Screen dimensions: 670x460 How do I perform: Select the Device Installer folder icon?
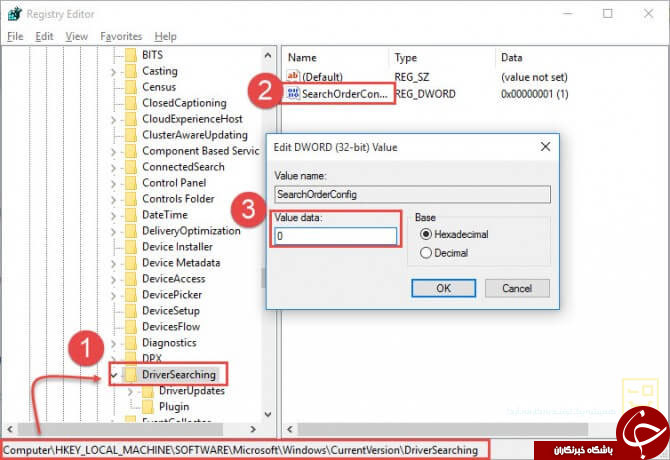pyautogui.click(x=131, y=247)
